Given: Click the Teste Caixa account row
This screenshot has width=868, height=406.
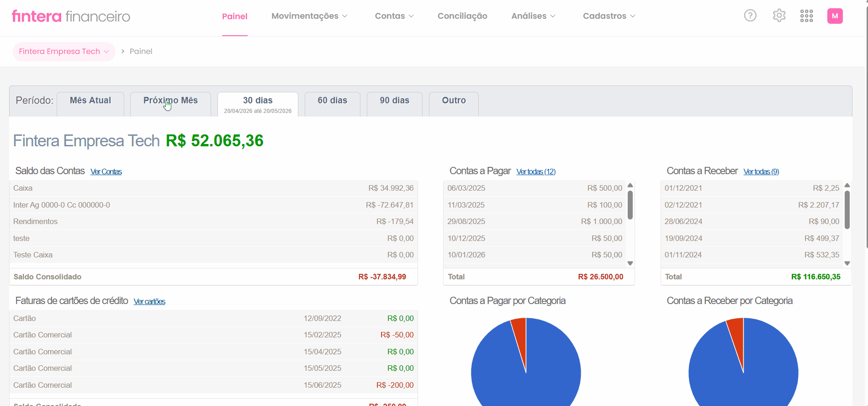Looking at the screenshot, I should click(213, 255).
